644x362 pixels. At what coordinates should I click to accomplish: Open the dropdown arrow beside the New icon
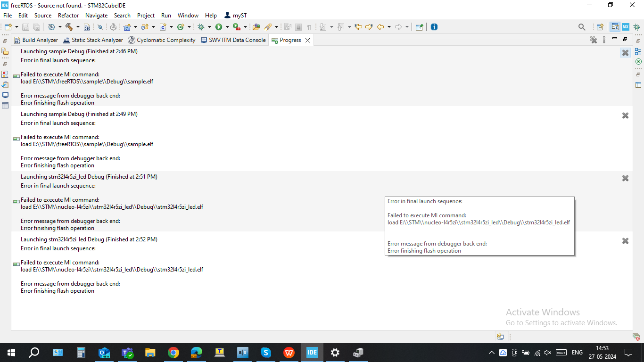[17, 27]
